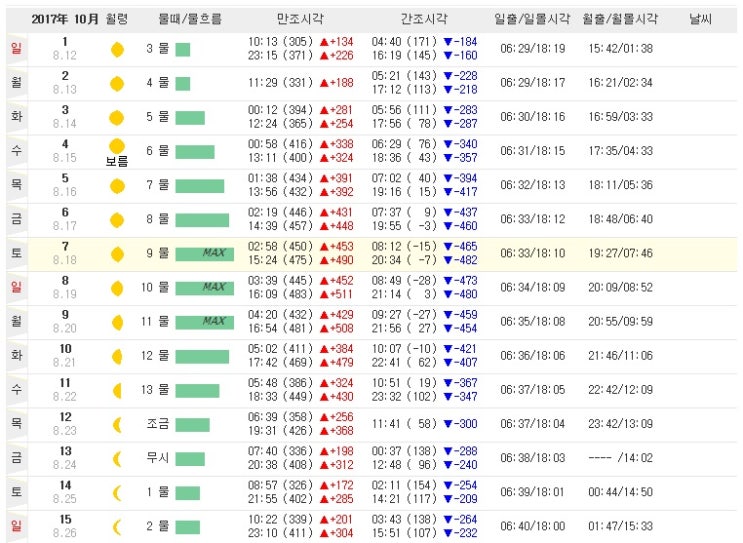
Task: Click the 토 weekday label for October 7
Action: pos(17,253)
